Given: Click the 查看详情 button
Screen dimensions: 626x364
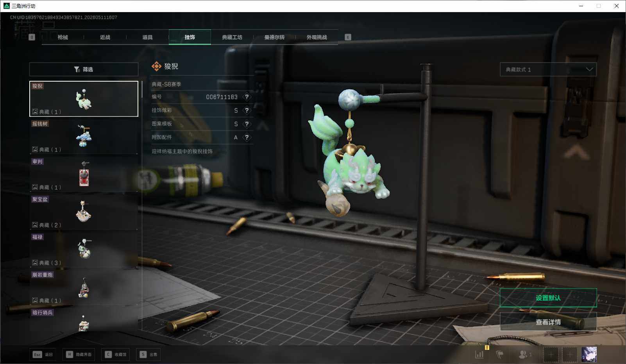Looking at the screenshot, I should 548,322.
